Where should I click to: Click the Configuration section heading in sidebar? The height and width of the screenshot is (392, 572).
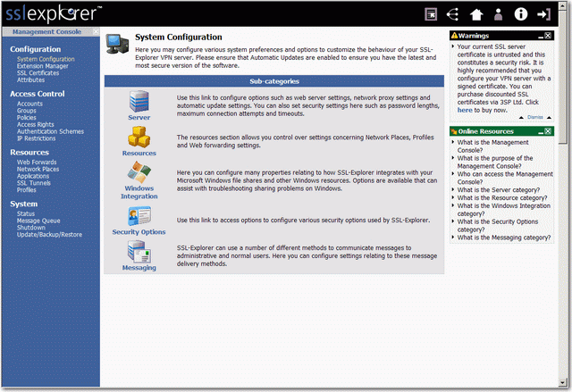point(36,49)
